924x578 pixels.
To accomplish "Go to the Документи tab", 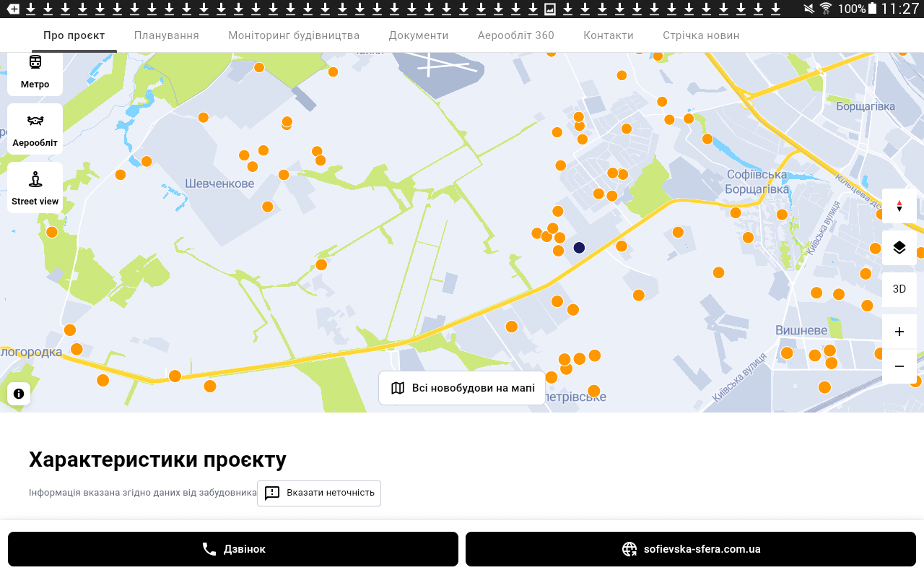I will [419, 35].
